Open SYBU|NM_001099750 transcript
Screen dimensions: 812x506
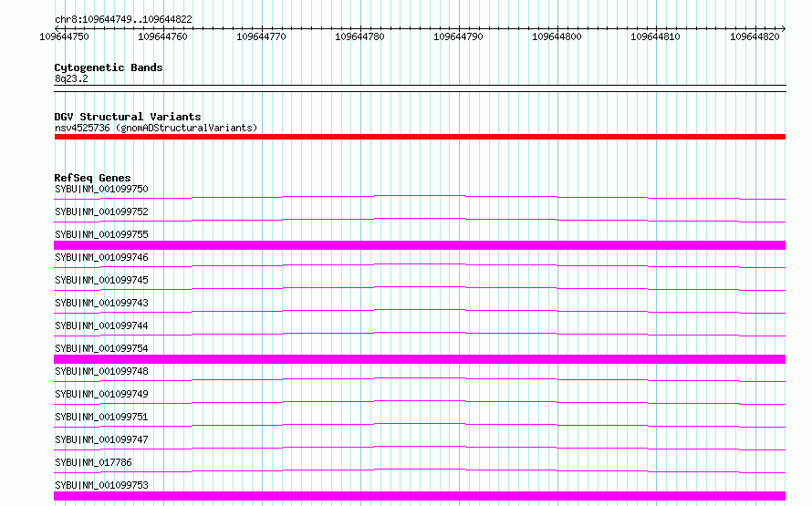pos(101,189)
